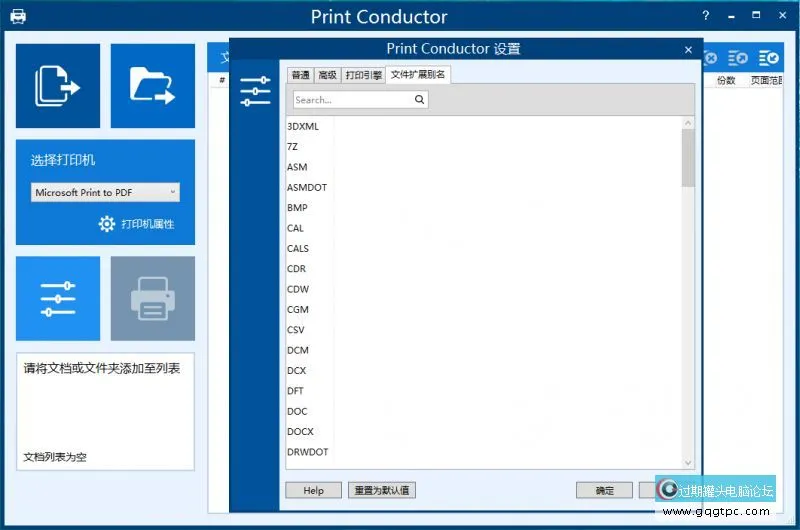Screen dimensions: 800x530
Task: Switch to the 普通 tab
Action: coord(300,75)
